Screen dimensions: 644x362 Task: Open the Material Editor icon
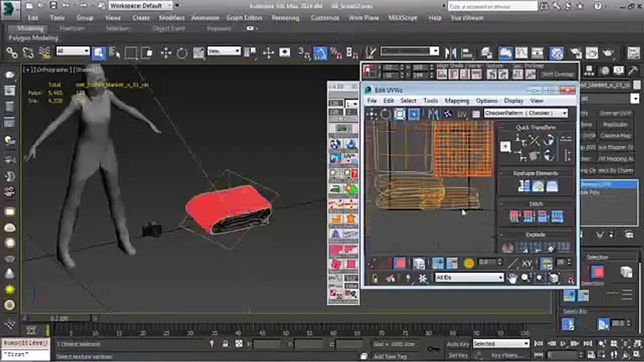(556, 52)
